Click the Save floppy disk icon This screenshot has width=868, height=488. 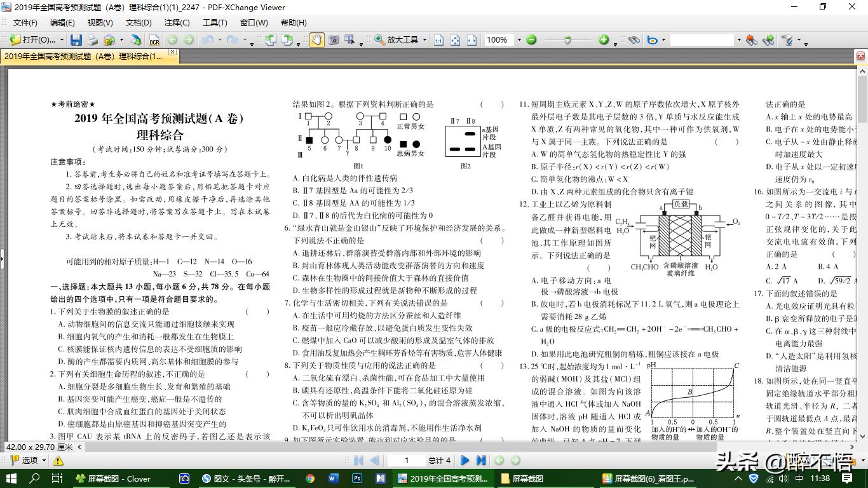tap(76, 40)
